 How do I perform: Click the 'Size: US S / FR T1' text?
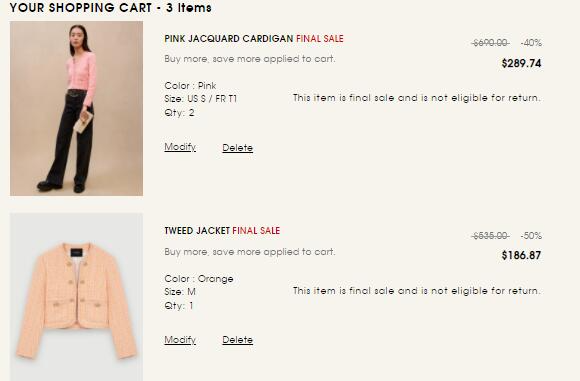(200, 99)
